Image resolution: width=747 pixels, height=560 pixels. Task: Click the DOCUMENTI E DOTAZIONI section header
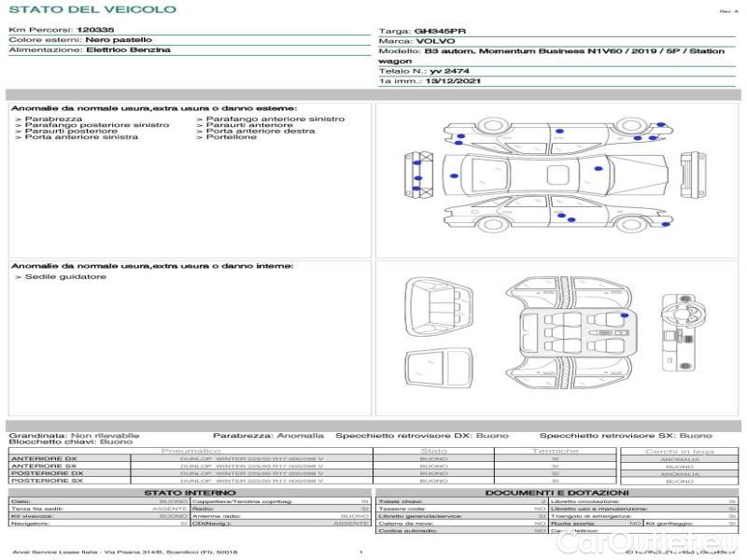tap(557, 493)
